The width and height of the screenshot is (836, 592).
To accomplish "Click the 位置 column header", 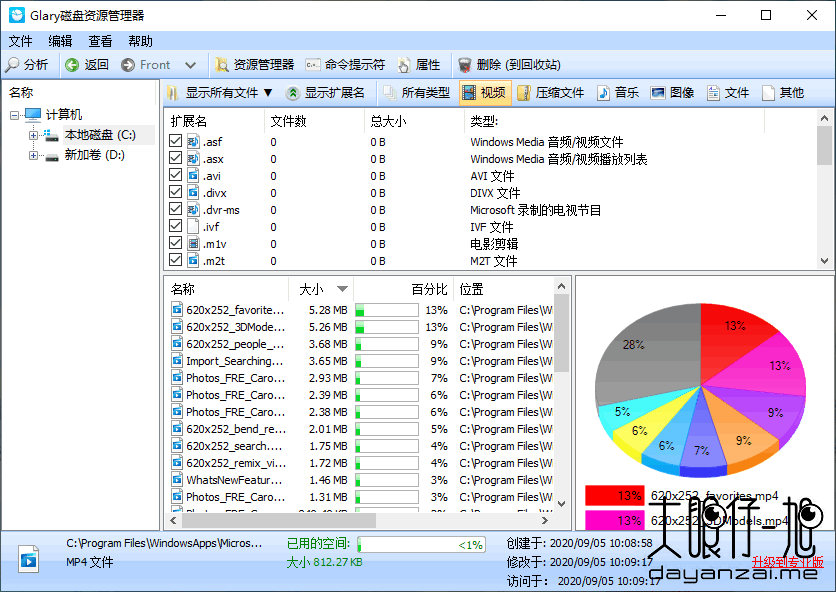I will coord(504,289).
